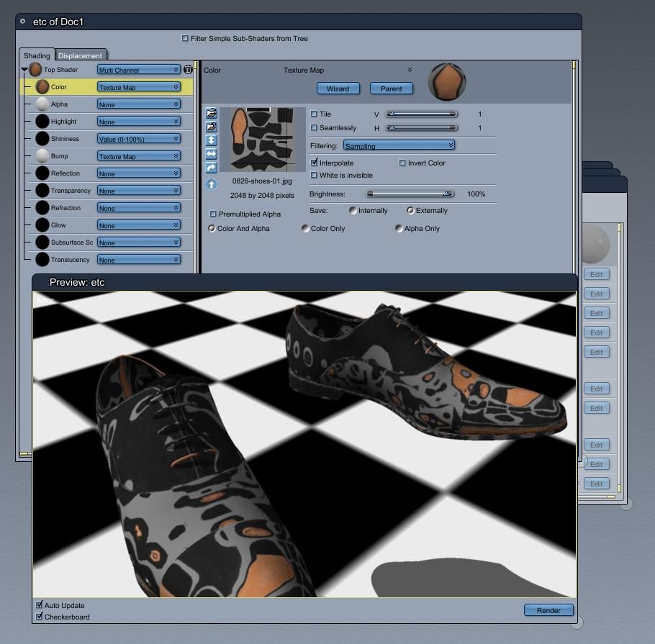Viewport: 655px width, 644px height.
Task: Disable the Checkerboard preview option
Action: tap(40, 617)
